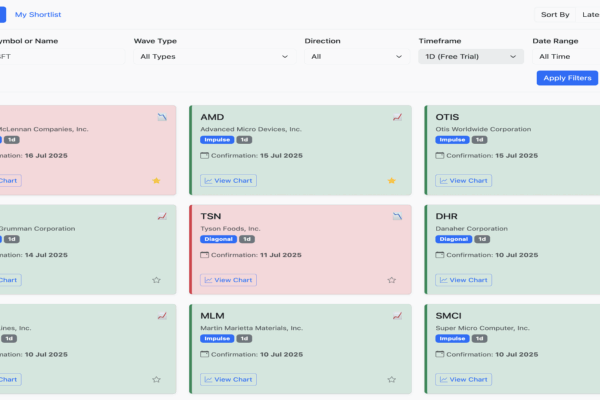600x400 pixels.
Task: Open View Chart for SMCI
Action: click(x=463, y=380)
